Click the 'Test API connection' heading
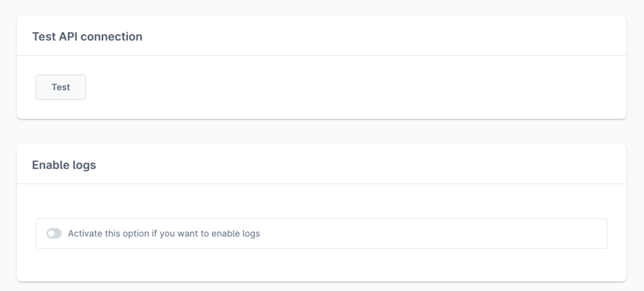 (x=87, y=37)
